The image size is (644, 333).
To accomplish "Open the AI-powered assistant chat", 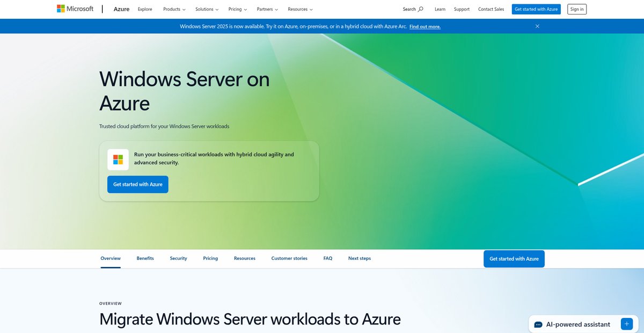I will 584,324.
